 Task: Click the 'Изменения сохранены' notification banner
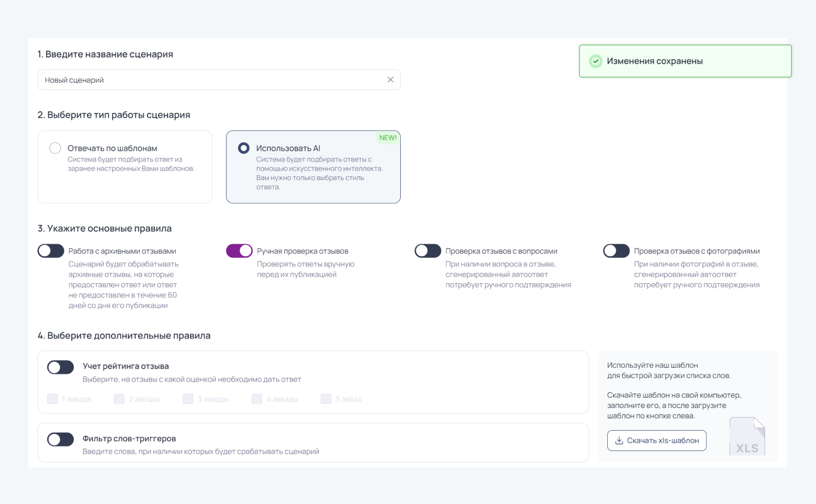[685, 61]
